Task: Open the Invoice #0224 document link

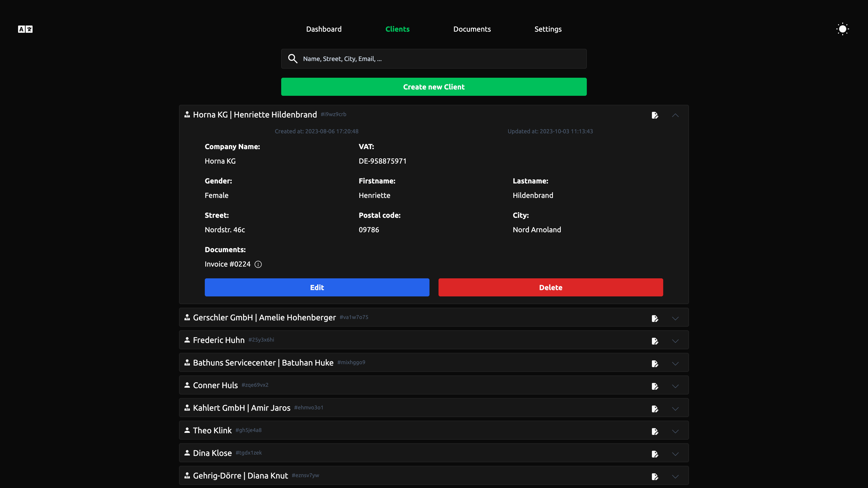Action: [x=227, y=264]
